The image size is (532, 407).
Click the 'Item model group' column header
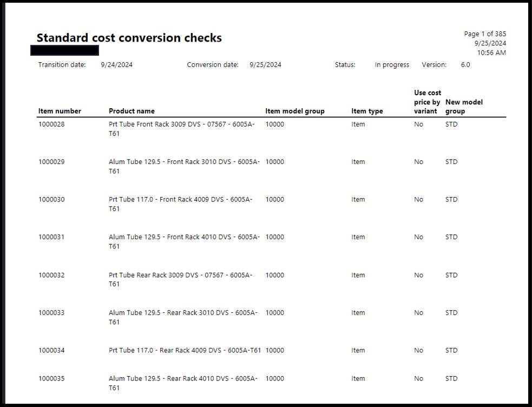[x=295, y=111]
